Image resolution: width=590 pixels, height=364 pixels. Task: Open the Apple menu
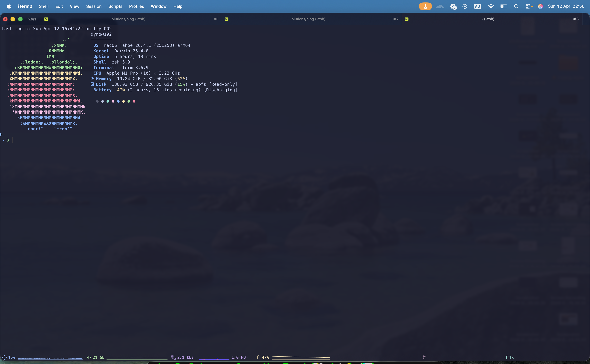click(x=9, y=7)
